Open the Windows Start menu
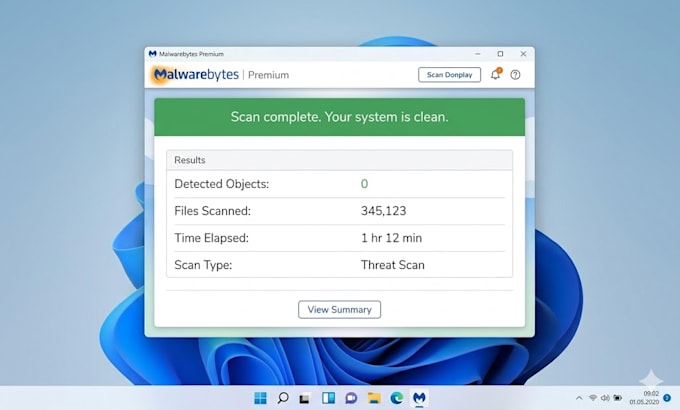 tap(261, 398)
